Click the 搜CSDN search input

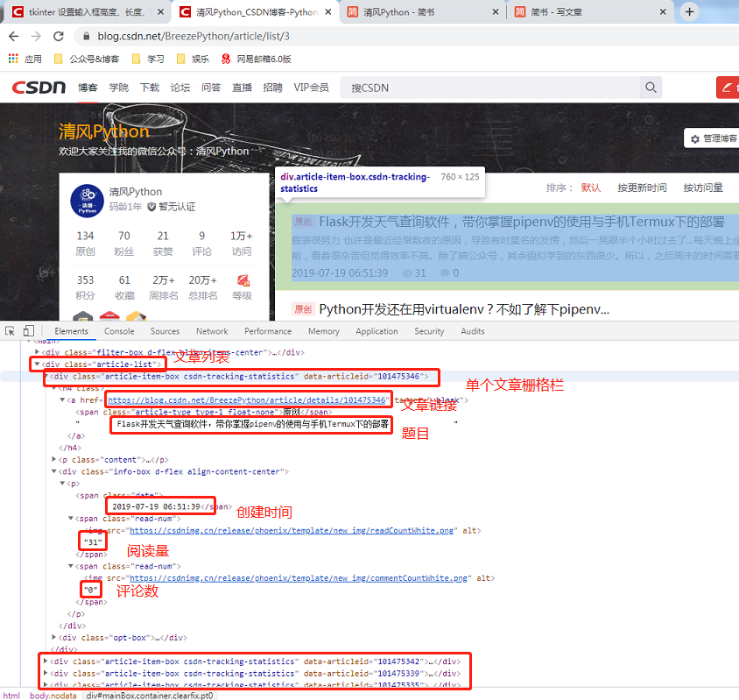tap(490, 88)
